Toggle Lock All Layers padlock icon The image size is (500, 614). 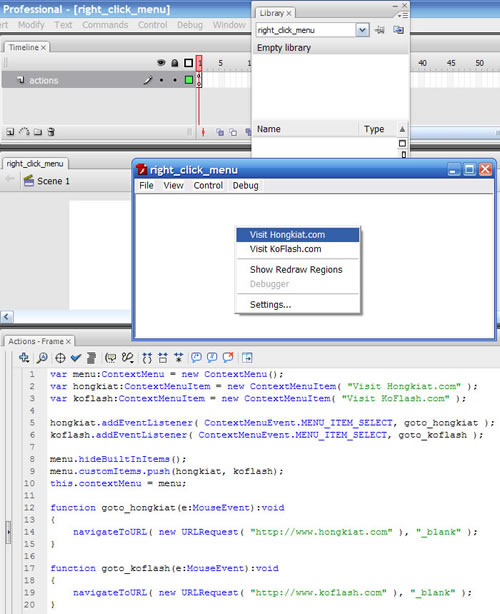click(175, 63)
